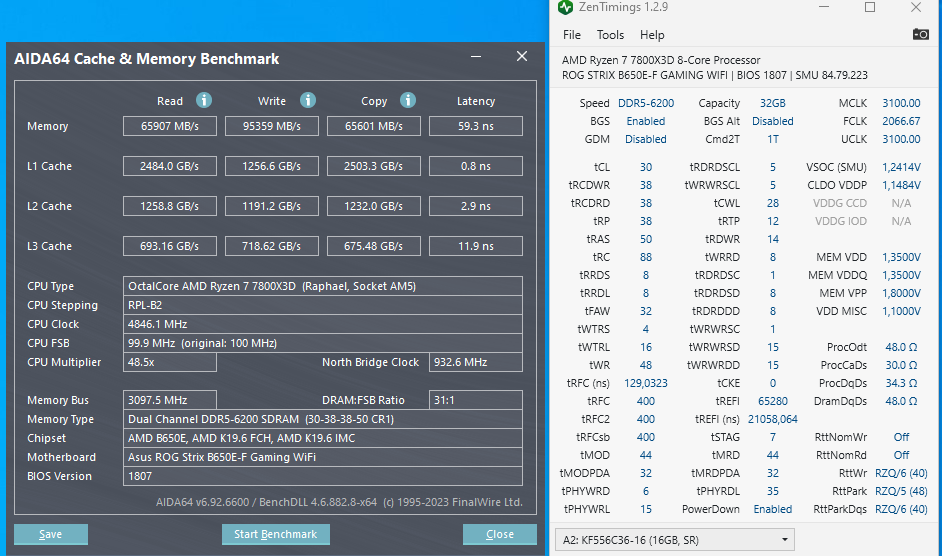Click VSOC (SMU) value 1,2414V
This screenshot has height=556, width=942.
click(x=901, y=167)
